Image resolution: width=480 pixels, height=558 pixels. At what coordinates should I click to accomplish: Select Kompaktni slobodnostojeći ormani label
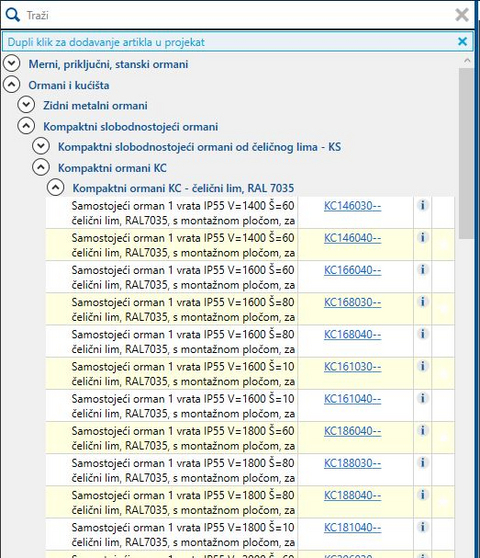(x=131, y=127)
